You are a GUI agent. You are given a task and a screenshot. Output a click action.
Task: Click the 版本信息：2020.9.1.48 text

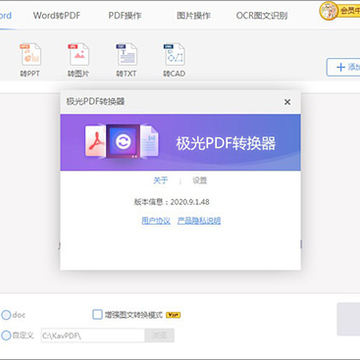(172, 202)
